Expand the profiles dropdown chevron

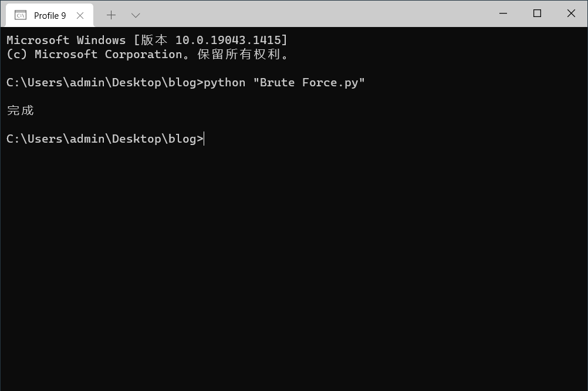tap(136, 15)
